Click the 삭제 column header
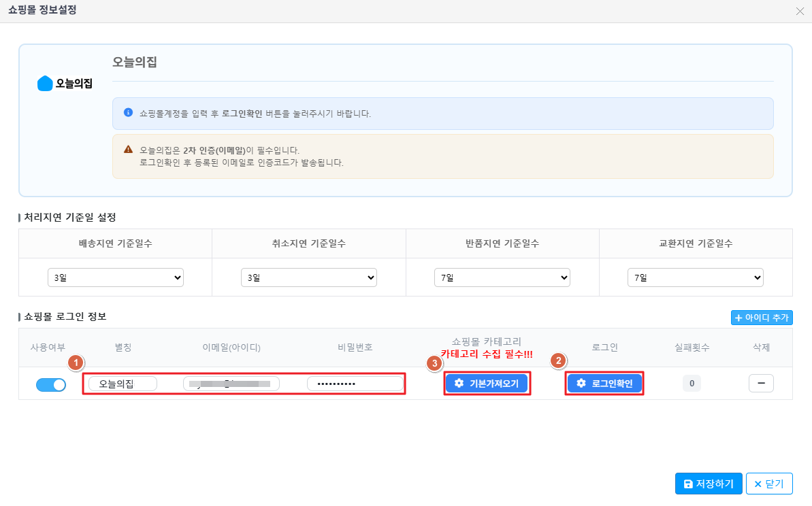Screen dimensions: 812x506 pos(761,347)
